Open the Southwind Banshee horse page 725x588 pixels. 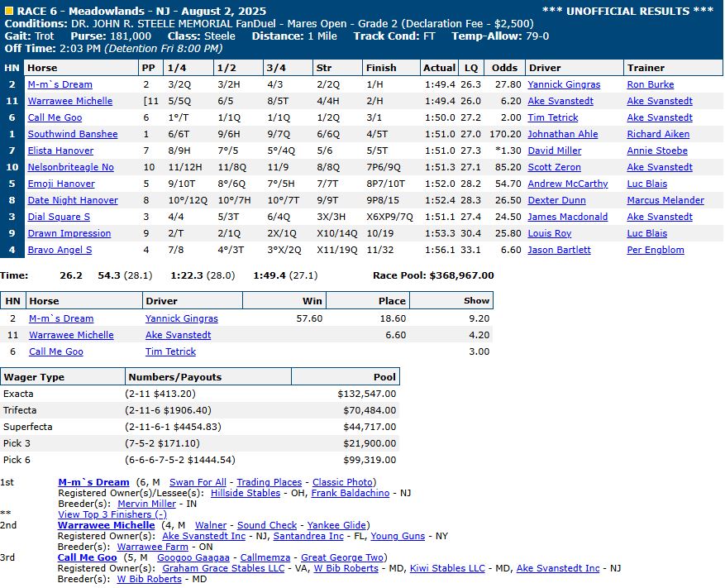click(x=73, y=134)
